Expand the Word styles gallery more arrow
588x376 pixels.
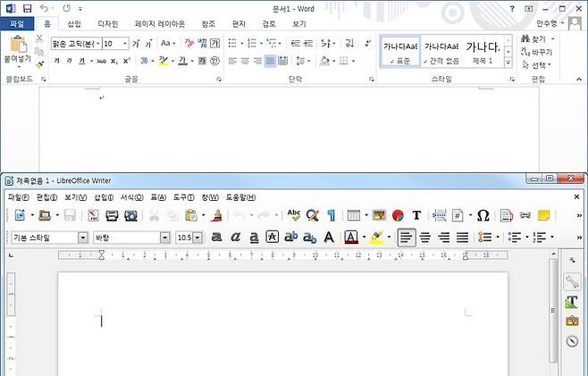point(508,63)
